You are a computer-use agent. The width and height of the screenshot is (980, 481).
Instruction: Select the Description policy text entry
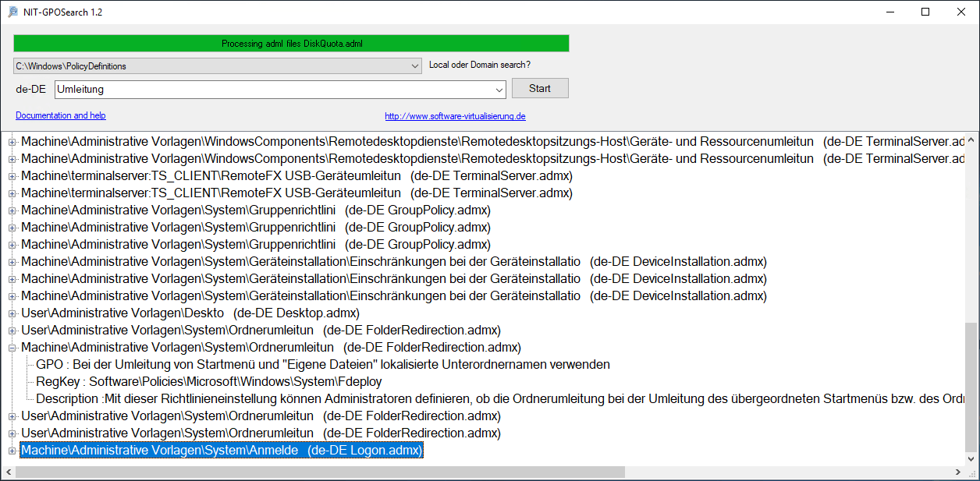tap(499, 399)
